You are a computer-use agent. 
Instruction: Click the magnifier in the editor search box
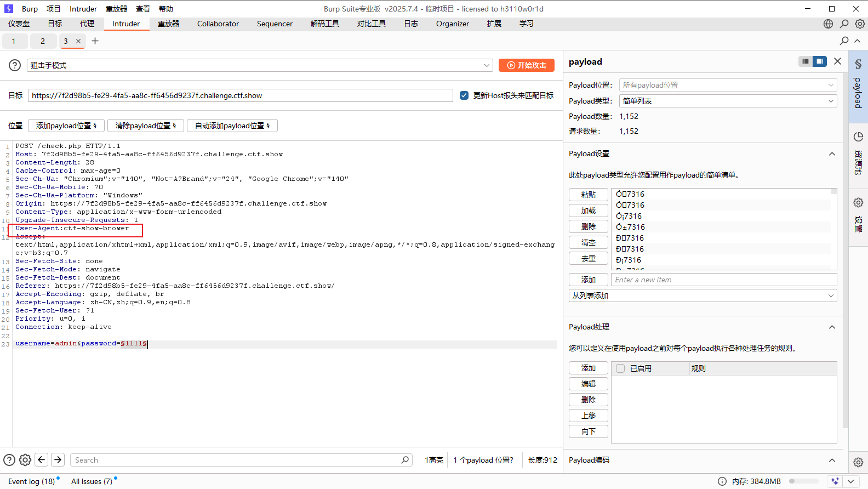coord(405,460)
